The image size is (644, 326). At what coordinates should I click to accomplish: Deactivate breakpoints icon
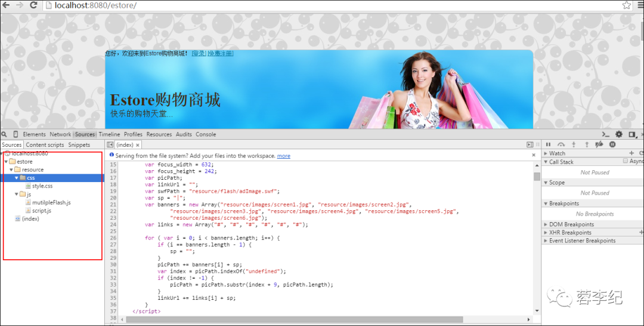click(x=599, y=144)
